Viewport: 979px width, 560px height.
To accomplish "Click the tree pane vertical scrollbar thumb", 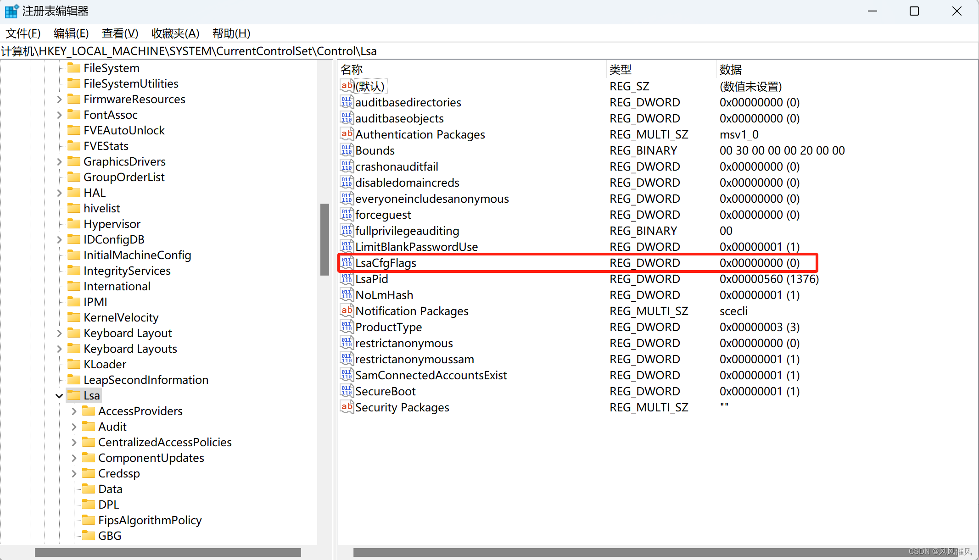I will tap(324, 239).
